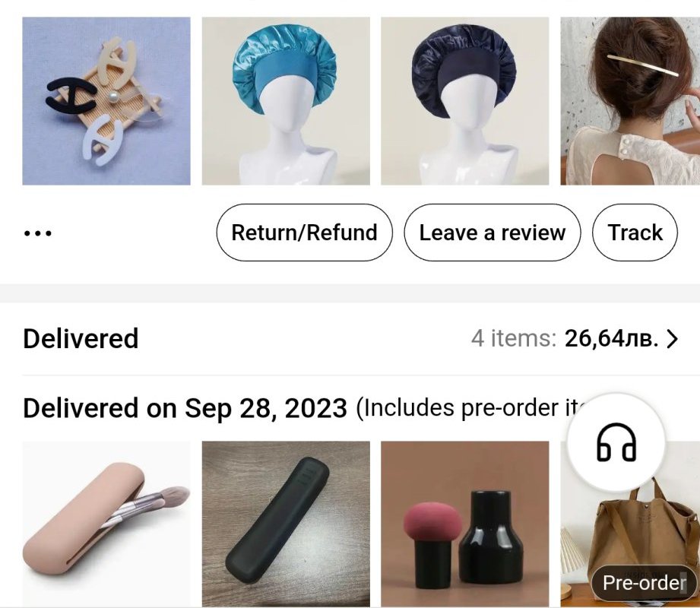Image resolution: width=700 pixels, height=608 pixels.
Task: Tap the Delivered order status heading
Action: pyautogui.click(x=81, y=338)
